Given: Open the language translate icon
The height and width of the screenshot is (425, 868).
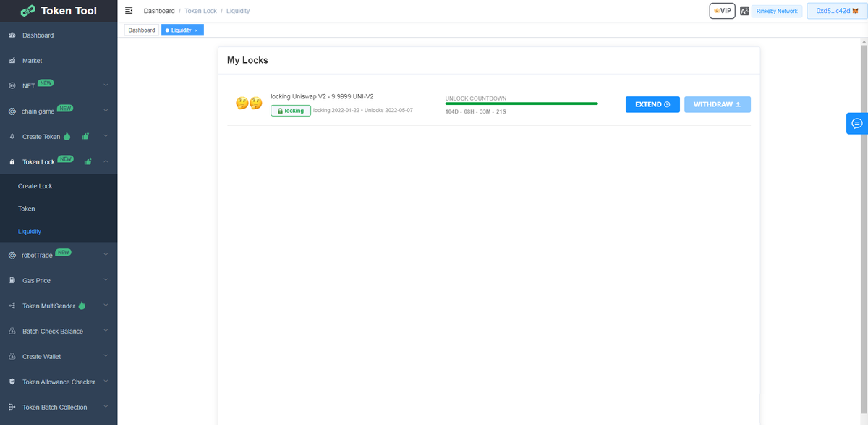Looking at the screenshot, I should [744, 11].
